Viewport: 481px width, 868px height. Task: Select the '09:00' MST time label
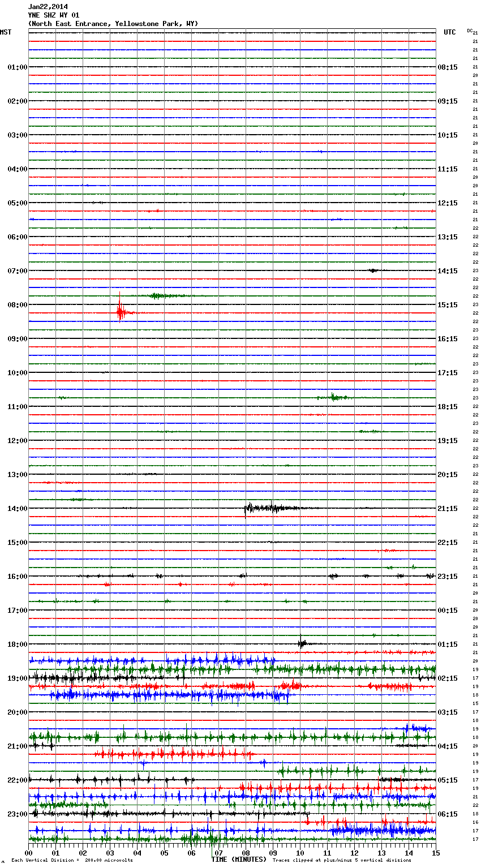pos(18,339)
